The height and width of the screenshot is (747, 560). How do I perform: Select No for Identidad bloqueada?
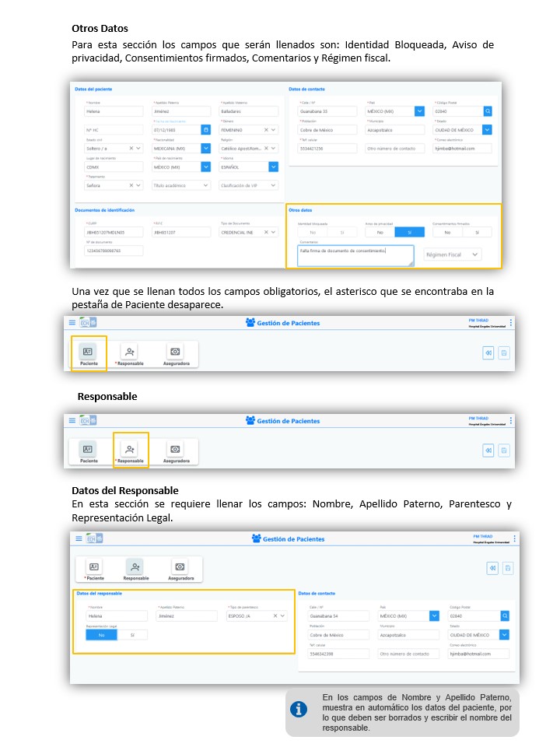(313, 232)
